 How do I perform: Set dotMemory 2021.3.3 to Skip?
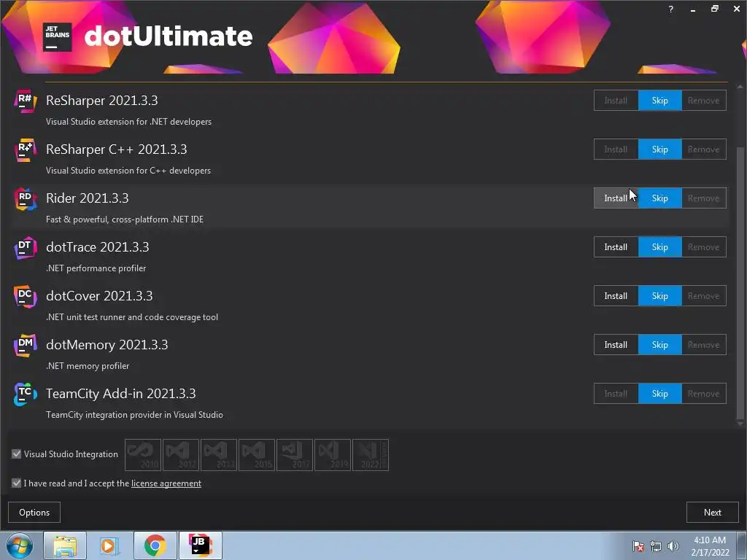659,345
